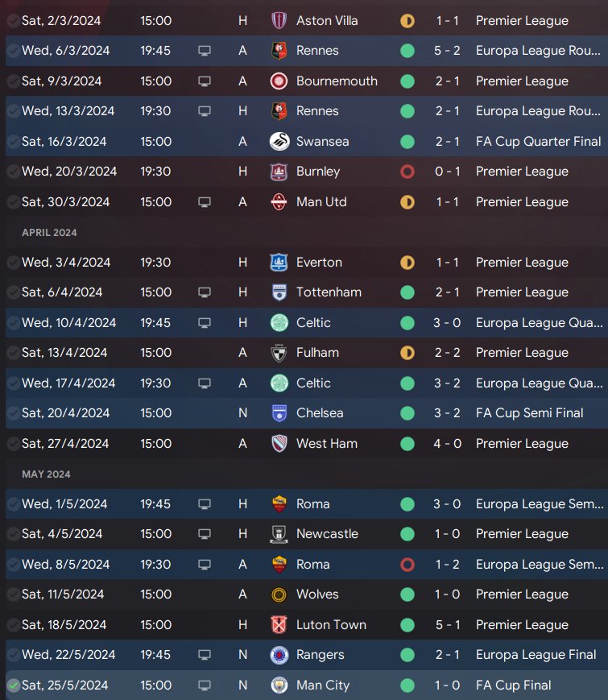Click the Newcastle club badge
The image size is (608, 700).
279,534
